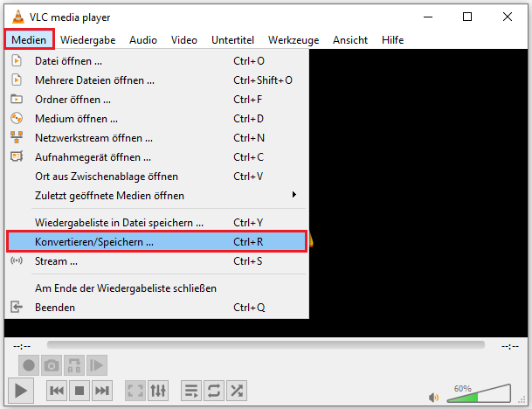Open the Werkzeuge menu
The height and width of the screenshot is (409, 532).
[294, 40]
